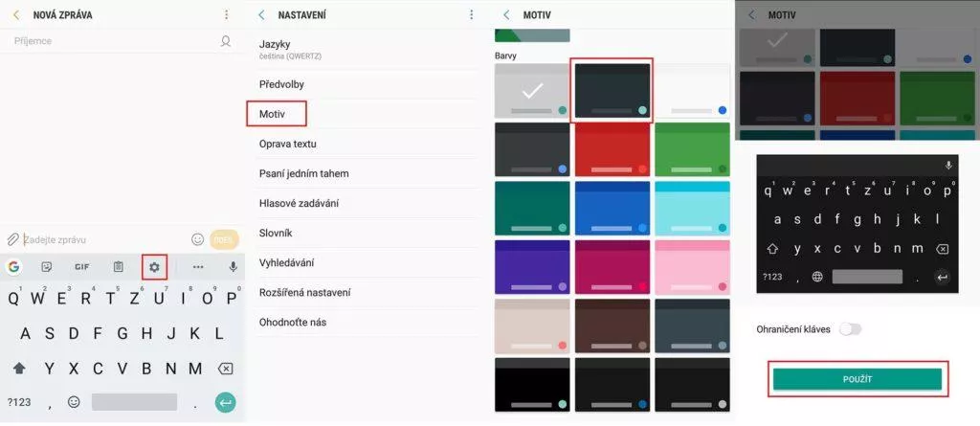
Task: Tap the paperclip attachment icon
Action: (12, 239)
